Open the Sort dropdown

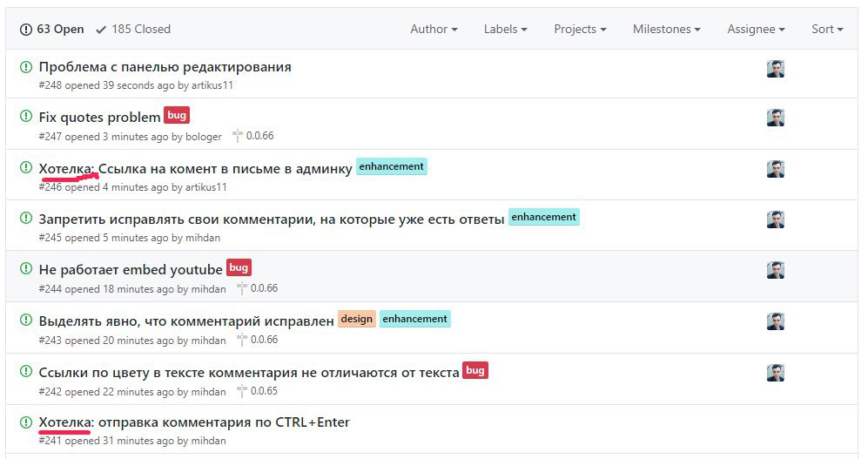point(827,30)
